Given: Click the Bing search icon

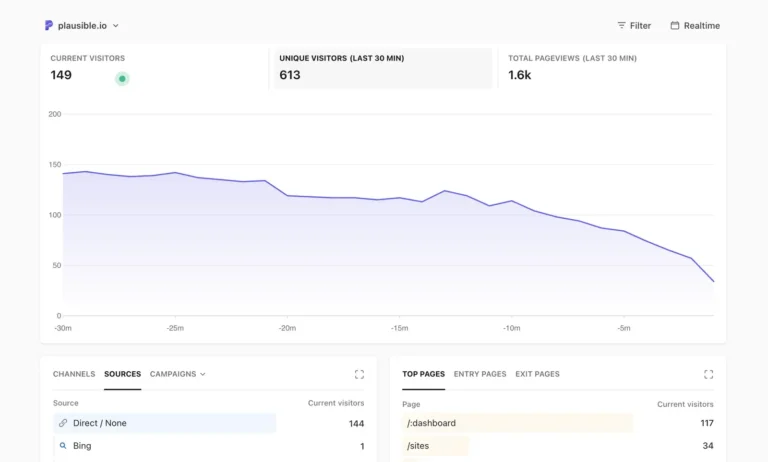Looking at the screenshot, I should [x=63, y=446].
